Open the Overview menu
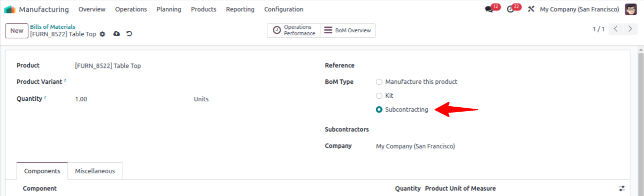 point(92,9)
